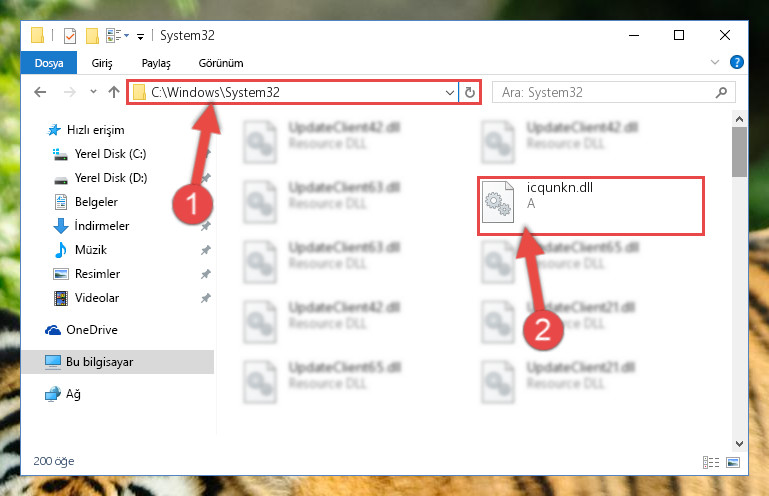Image resolution: width=769 pixels, height=496 pixels.
Task: Open the Paylaş ribbon tab
Action: pos(156,63)
